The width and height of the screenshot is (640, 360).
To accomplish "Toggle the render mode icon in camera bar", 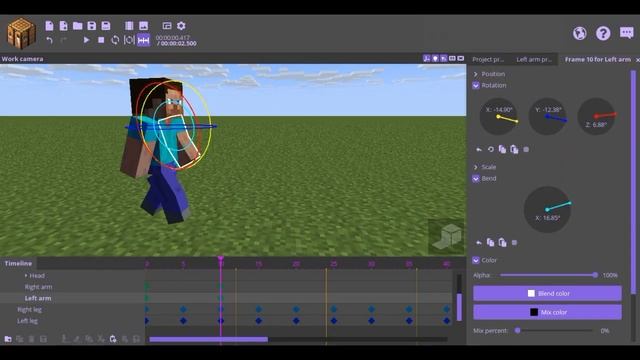I will click(x=444, y=58).
